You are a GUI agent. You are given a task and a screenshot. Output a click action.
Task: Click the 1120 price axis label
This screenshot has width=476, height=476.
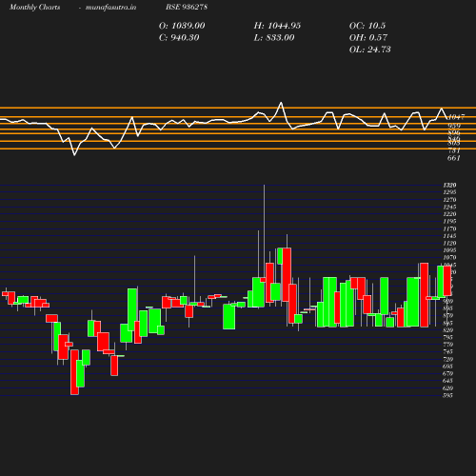click(449, 244)
